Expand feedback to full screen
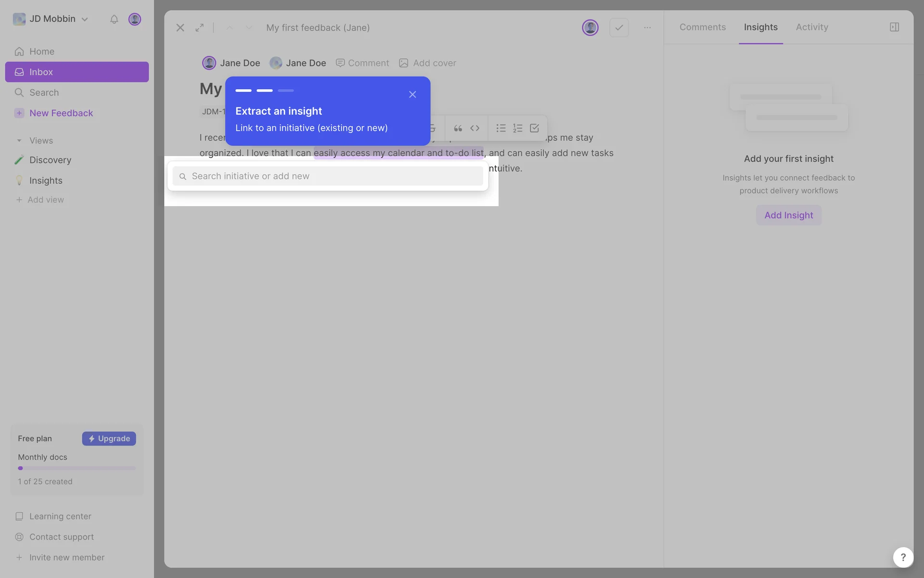Viewport: 924px width, 578px height. (199, 27)
